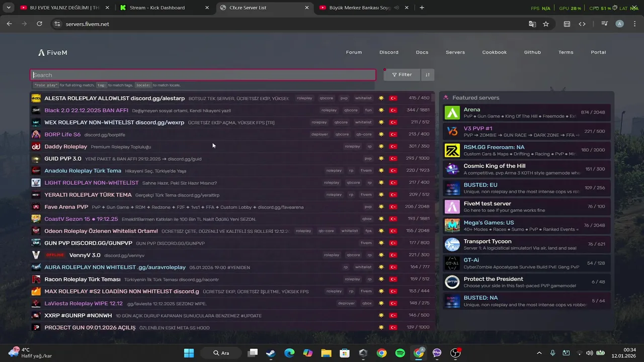The image size is (644, 362).
Task: Click the Transport Tycoon featured icon
Action: pyautogui.click(x=452, y=244)
